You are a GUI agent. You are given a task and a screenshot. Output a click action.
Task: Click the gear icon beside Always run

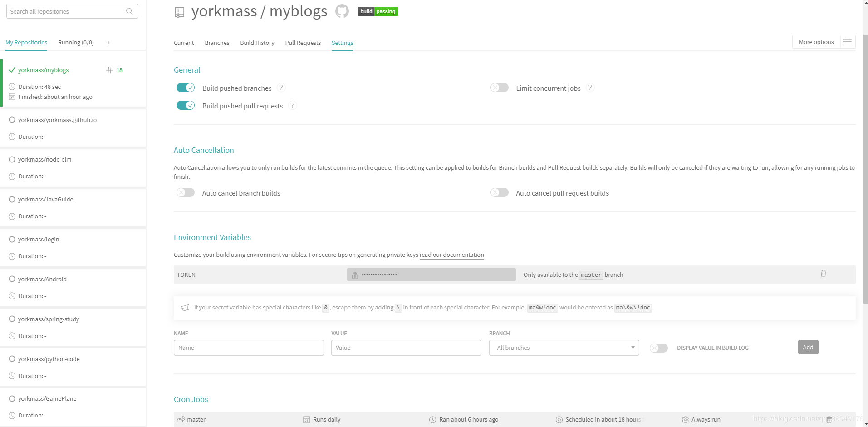(685, 420)
